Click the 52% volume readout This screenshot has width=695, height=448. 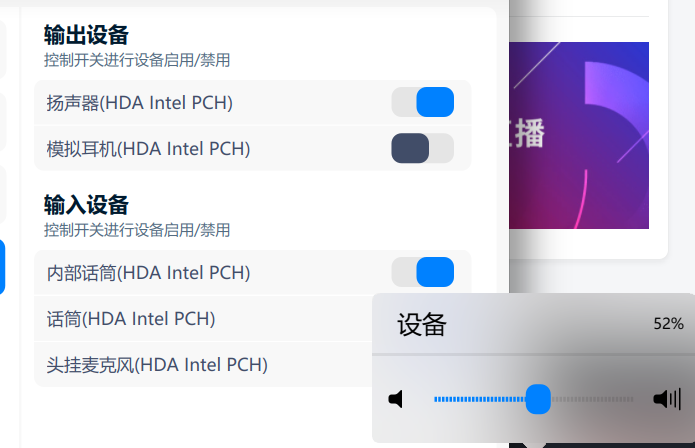[668, 324]
